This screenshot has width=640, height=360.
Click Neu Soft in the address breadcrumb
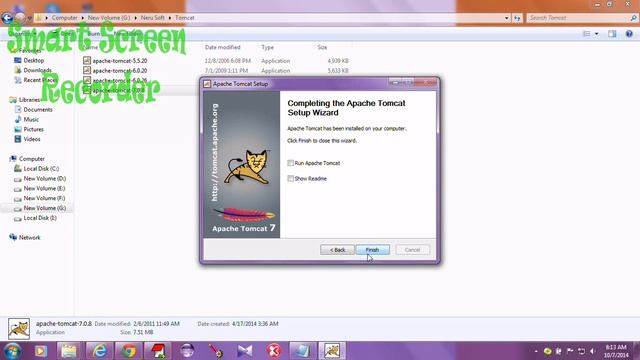(x=153, y=18)
